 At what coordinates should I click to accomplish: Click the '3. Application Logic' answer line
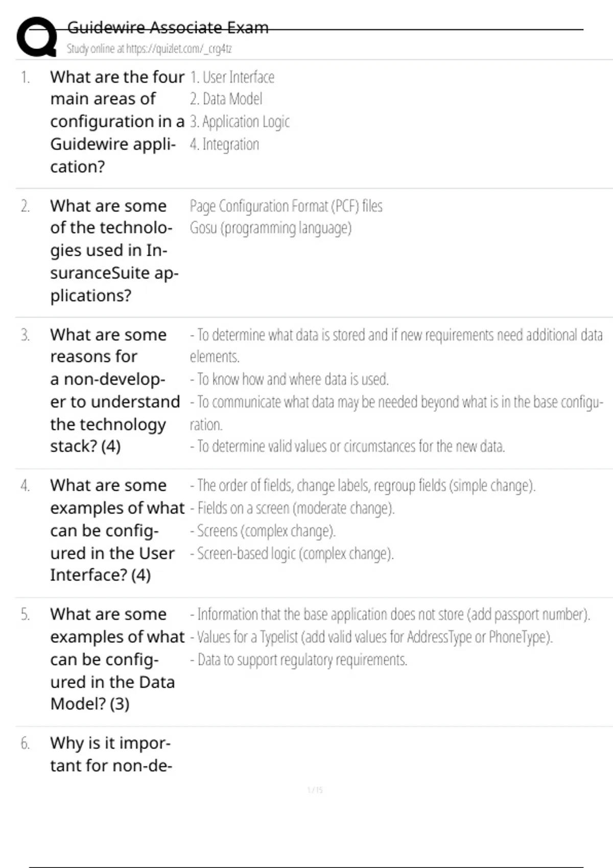pyautogui.click(x=240, y=122)
